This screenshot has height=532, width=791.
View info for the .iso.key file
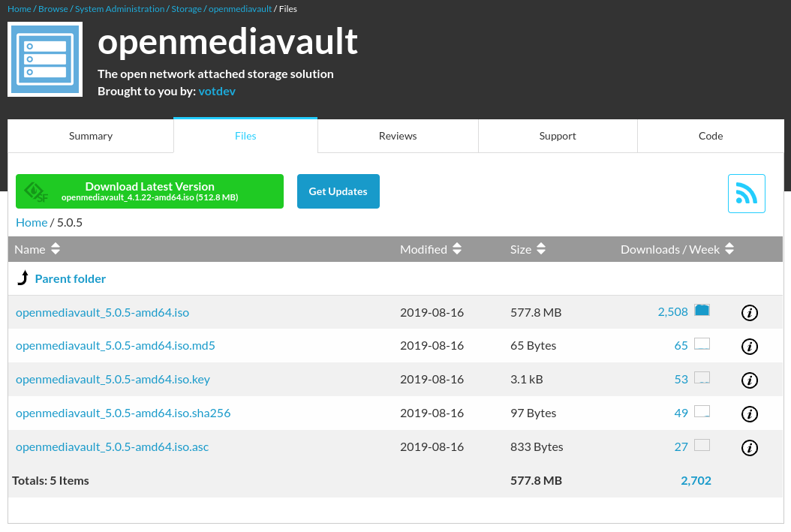749,380
